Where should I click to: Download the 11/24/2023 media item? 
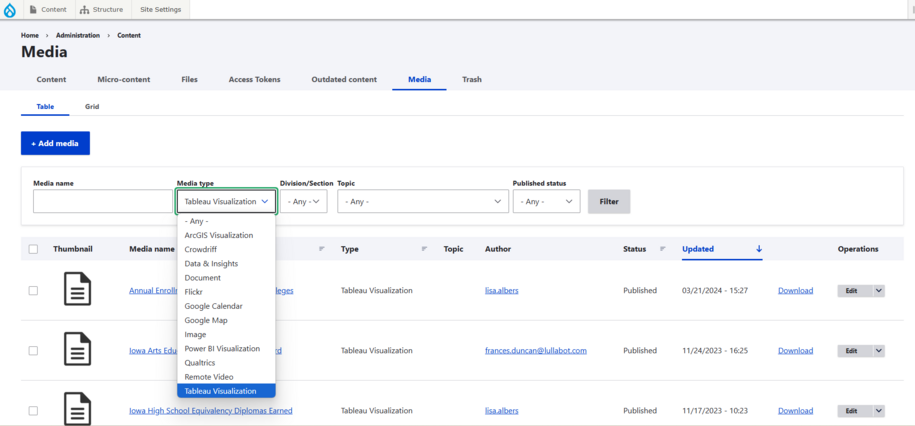click(x=795, y=351)
